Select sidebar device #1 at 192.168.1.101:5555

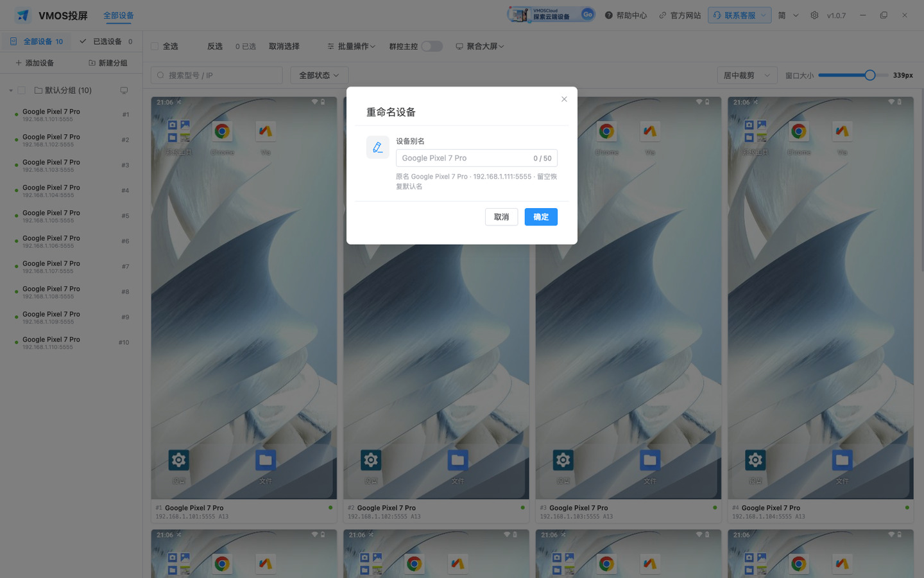click(72, 115)
